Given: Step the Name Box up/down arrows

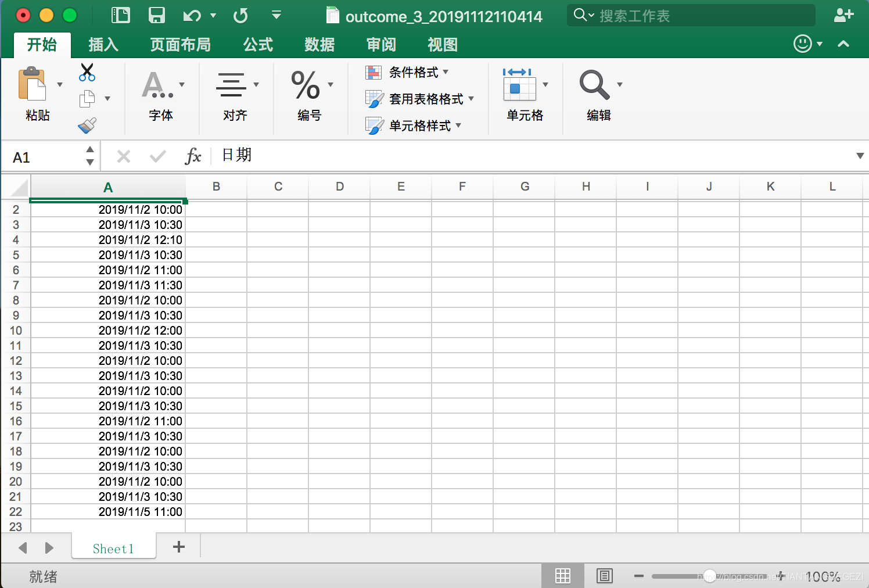Looking at the screenshot, I should click(90, 156).
